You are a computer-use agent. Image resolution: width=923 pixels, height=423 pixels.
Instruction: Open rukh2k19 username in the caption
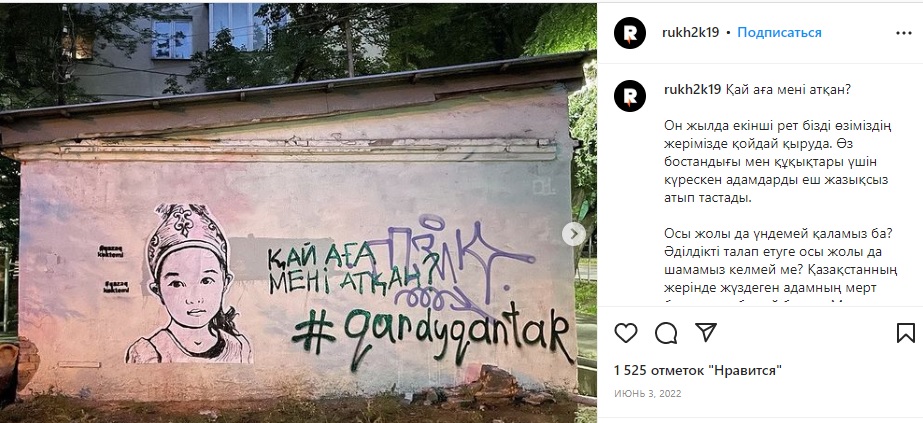[690, 89]
